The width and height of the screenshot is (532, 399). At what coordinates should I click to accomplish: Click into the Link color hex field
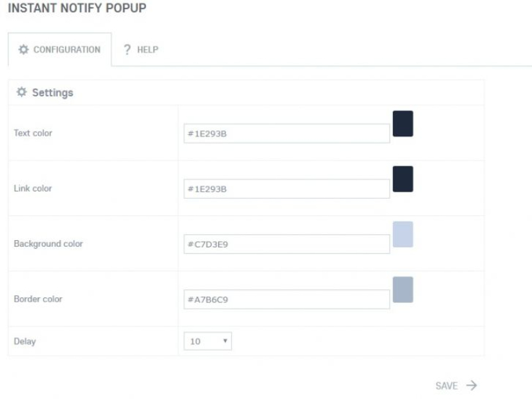coord(287,189)
